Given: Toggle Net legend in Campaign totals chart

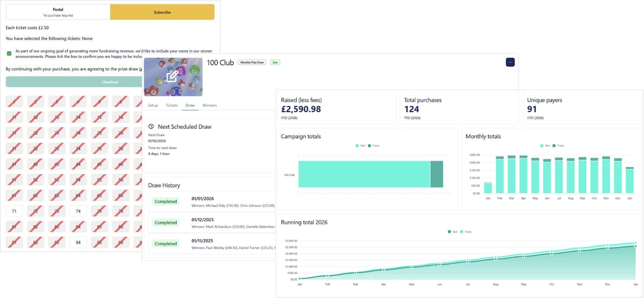Looking at the screenshot, I should 361,146.
